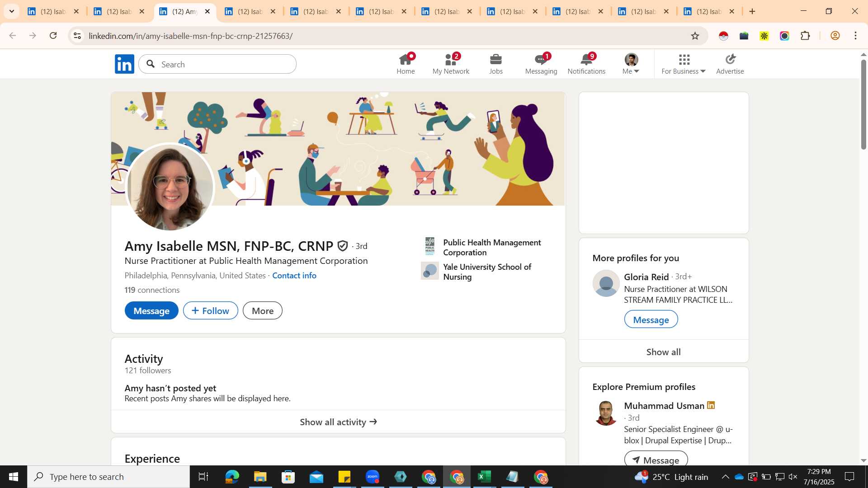Image resolution: width=868 pixels, height=488 pixels.
Task: Click the Yale University School of Nursing logo
Action: 430,271
